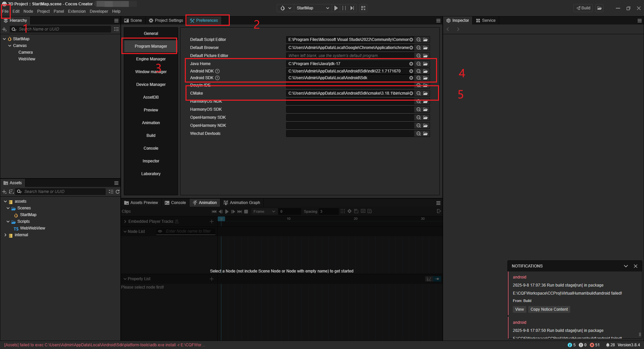Click the HarmonyOS SDK path field

click(x=350, y=109)
